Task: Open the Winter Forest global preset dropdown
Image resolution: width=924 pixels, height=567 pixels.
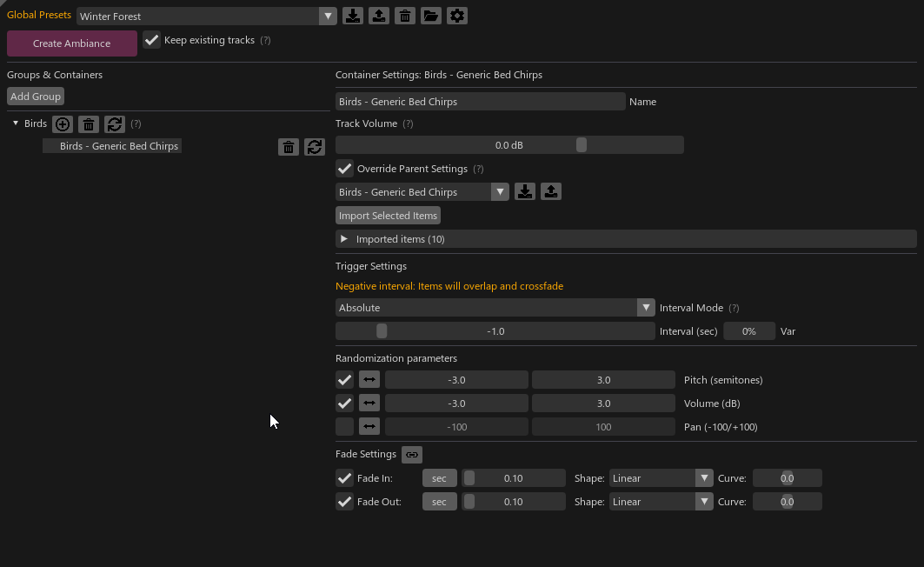Action: (x=206, y=16)
